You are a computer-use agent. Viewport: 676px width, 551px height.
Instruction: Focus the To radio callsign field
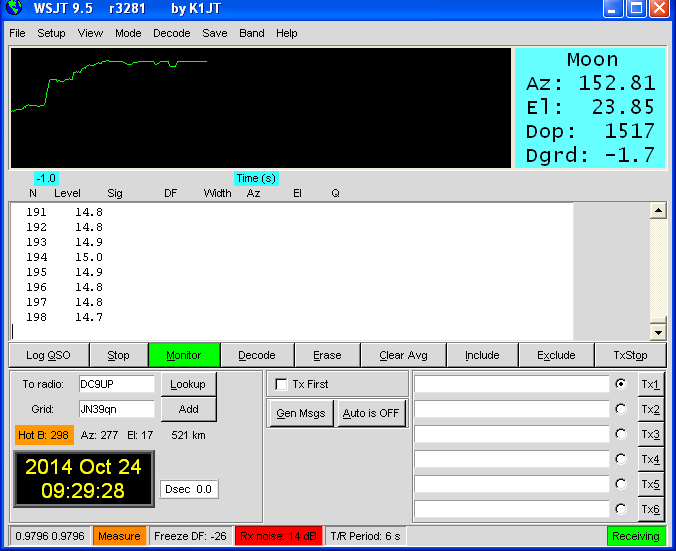pyautogui.click(x=116, y=384)
